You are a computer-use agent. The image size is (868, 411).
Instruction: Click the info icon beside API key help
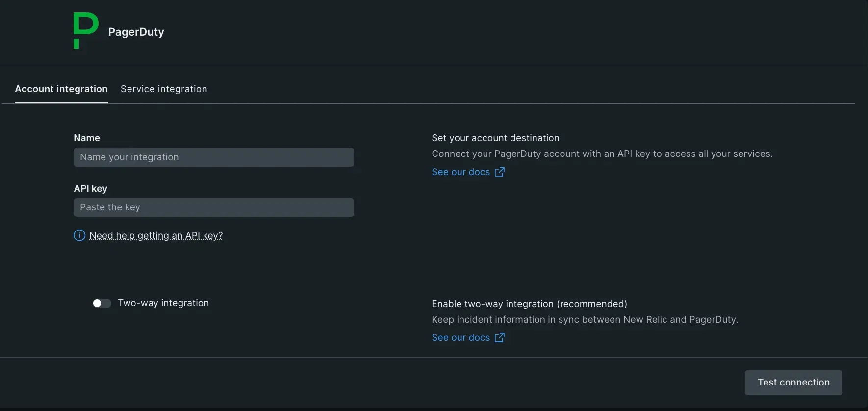pyautogui.click(x=79, y=236)
